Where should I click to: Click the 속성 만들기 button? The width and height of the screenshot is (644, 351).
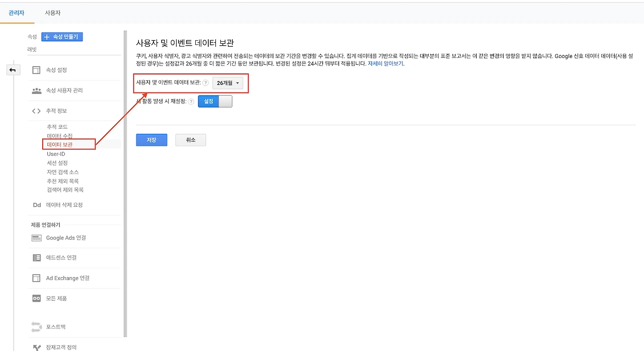tap(62, 37)
